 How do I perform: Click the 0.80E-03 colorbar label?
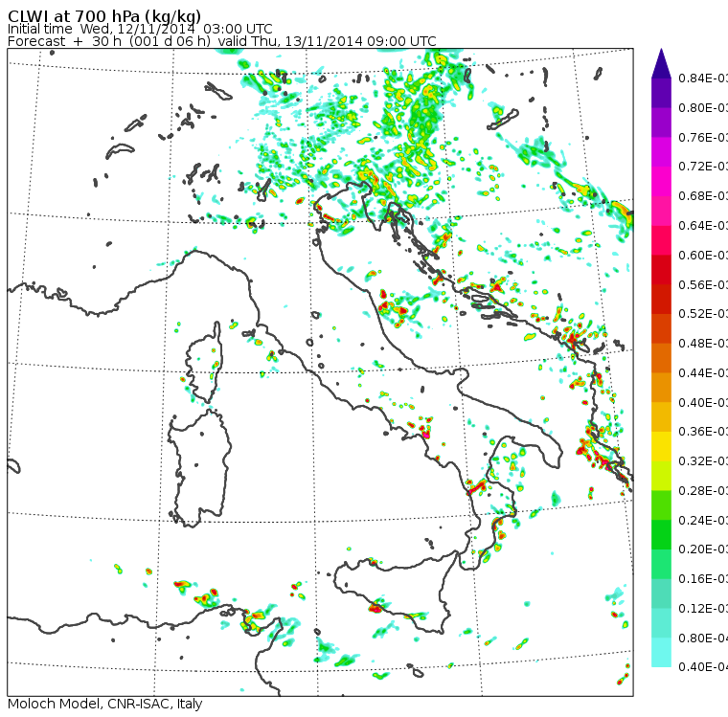pyautogui.click(x=703, y=107)
